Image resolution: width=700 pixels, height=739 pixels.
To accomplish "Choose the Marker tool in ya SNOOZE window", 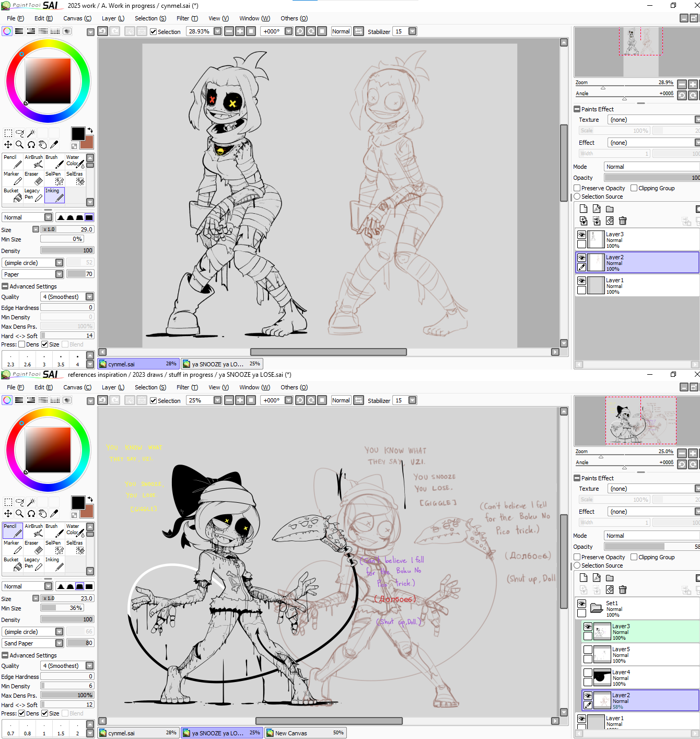I will (13, 547).
